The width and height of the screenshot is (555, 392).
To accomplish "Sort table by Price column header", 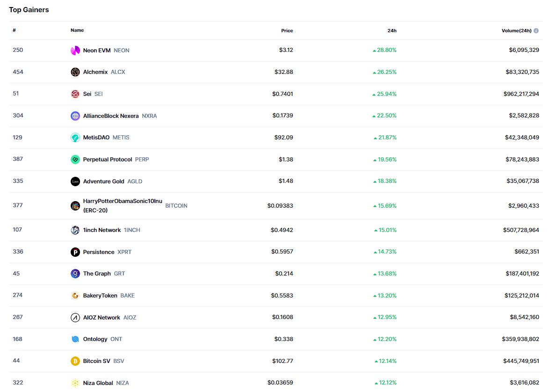I will pos(287,31).
